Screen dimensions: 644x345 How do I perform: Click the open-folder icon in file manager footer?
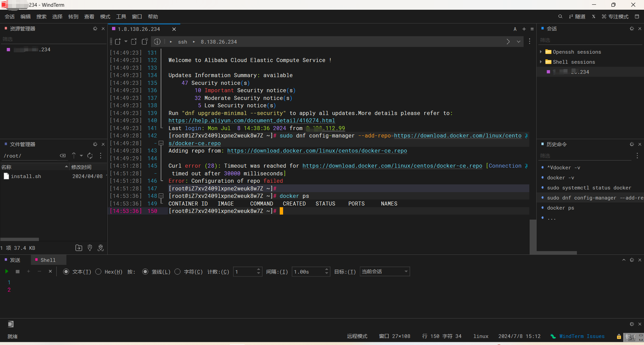[79, 248]
